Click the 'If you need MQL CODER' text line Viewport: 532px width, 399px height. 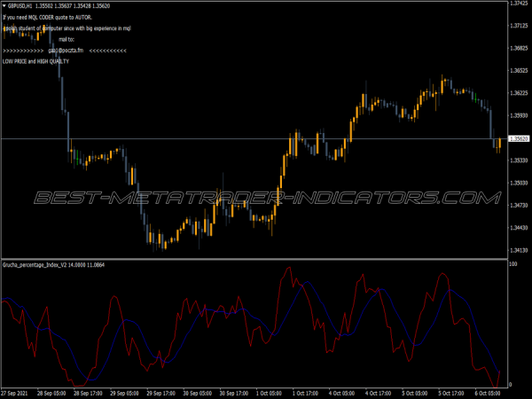coord(48,18)
